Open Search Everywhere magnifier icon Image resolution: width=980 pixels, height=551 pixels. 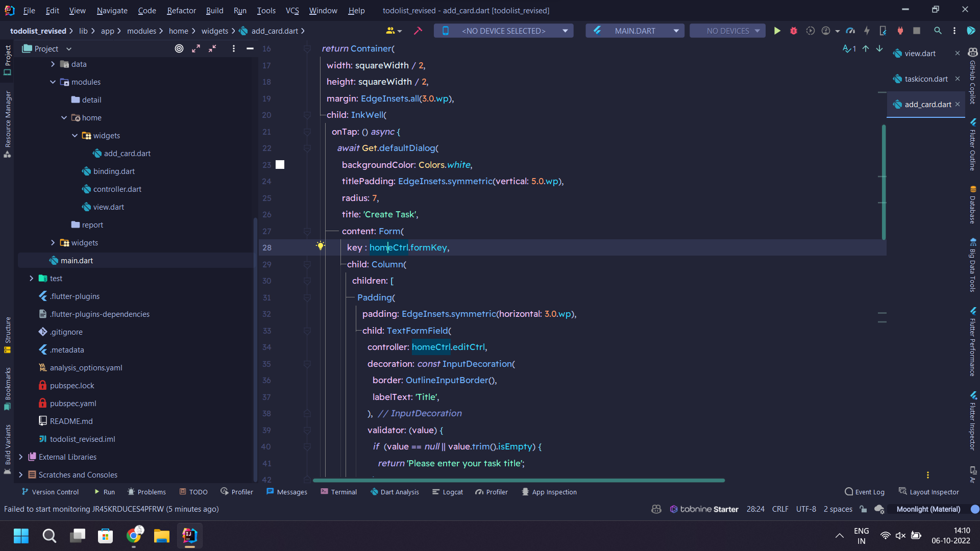(x=938, y=31)
